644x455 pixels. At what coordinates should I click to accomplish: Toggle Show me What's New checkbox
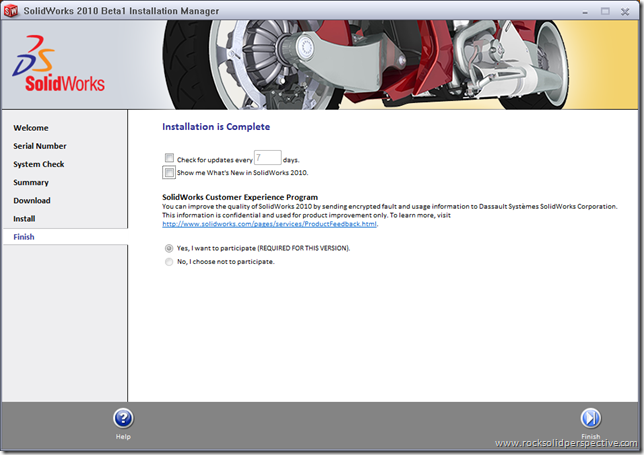169,172
